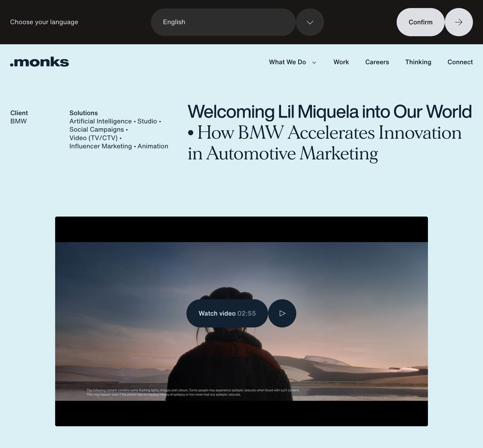Click the .monks logo

pos(39,62)
